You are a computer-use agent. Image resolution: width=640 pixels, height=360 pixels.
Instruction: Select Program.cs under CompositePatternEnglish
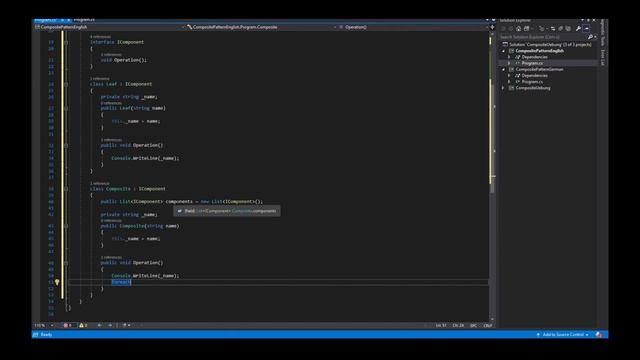pyautogui.click(x=532, y=63)
